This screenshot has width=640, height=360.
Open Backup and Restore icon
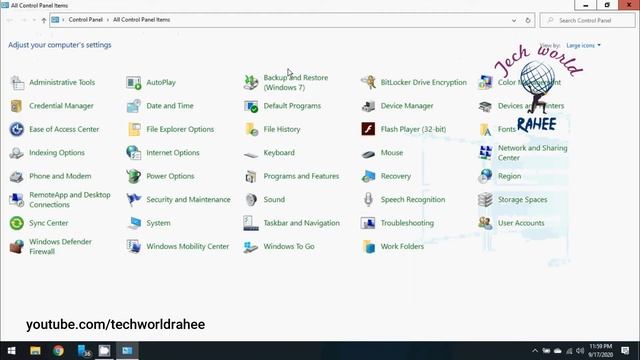[251, 82]
